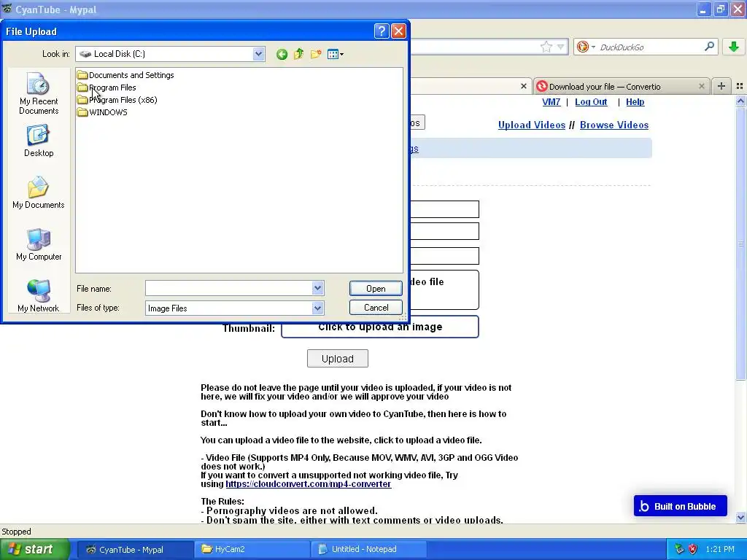
Task: Switch to HyCam2 taskbar button
Action: click(252, 550)
